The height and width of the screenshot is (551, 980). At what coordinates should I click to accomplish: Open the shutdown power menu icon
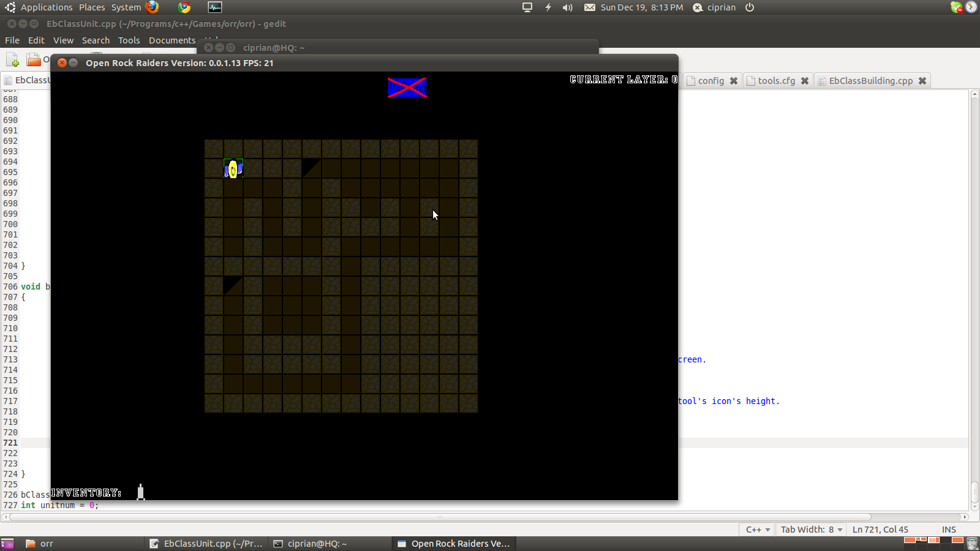(x=750, y=7)
